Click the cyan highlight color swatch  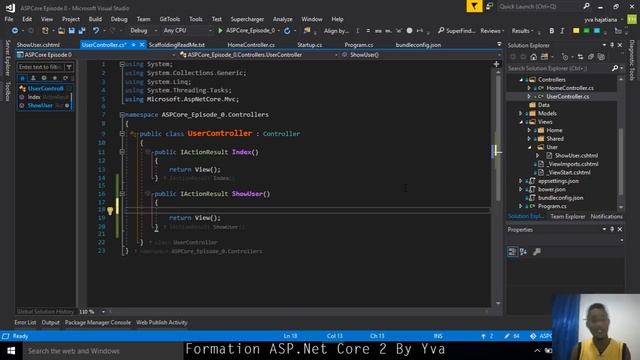pos(597,31)
